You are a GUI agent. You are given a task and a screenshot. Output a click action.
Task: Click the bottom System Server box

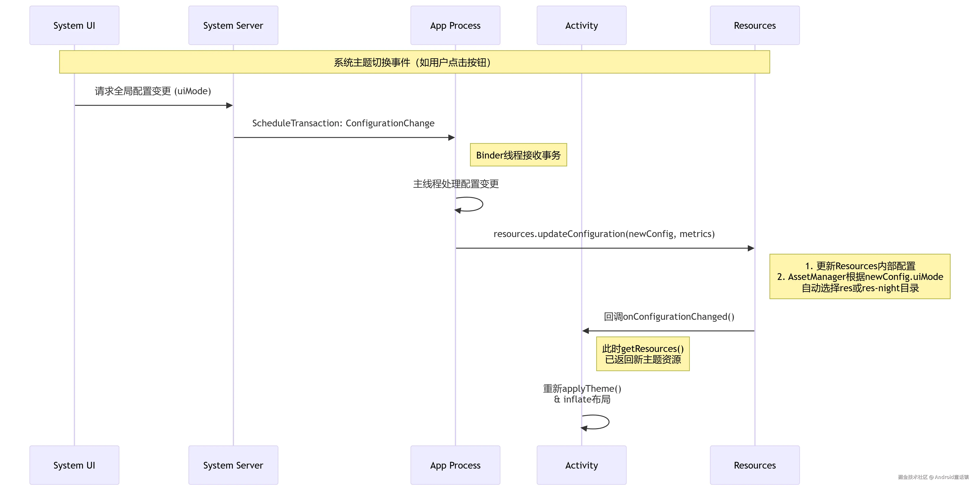[x=233, y=465]
